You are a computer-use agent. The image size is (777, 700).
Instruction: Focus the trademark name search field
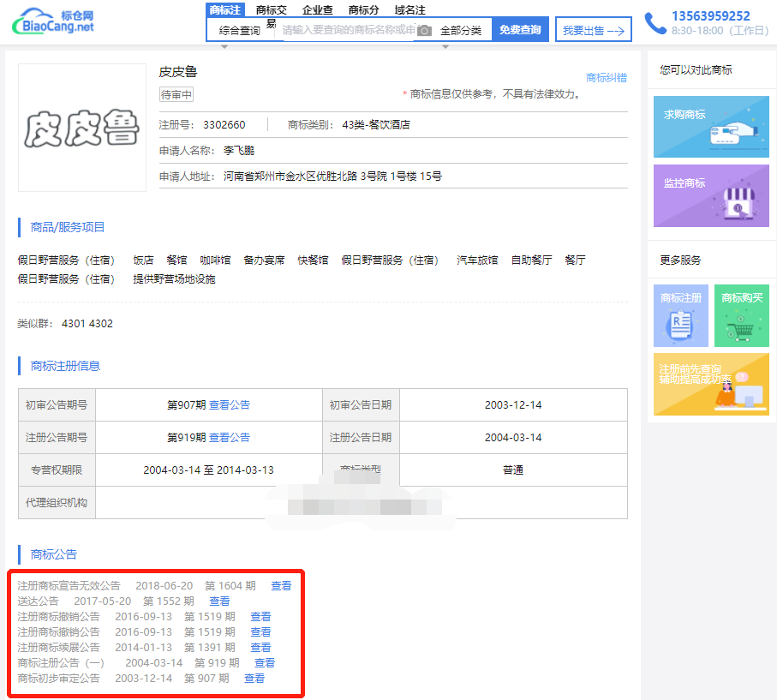(347, 30)
